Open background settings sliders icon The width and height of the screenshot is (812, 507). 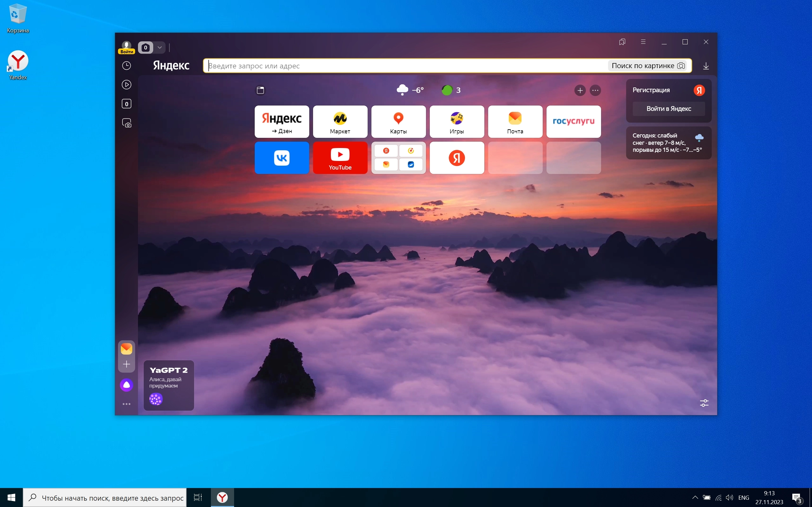[704, 403]
